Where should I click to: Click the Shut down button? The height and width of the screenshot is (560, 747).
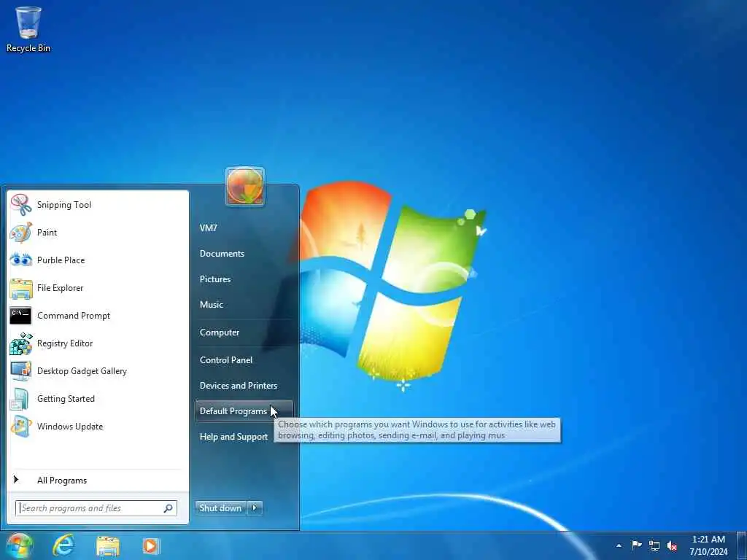point(221,507)
